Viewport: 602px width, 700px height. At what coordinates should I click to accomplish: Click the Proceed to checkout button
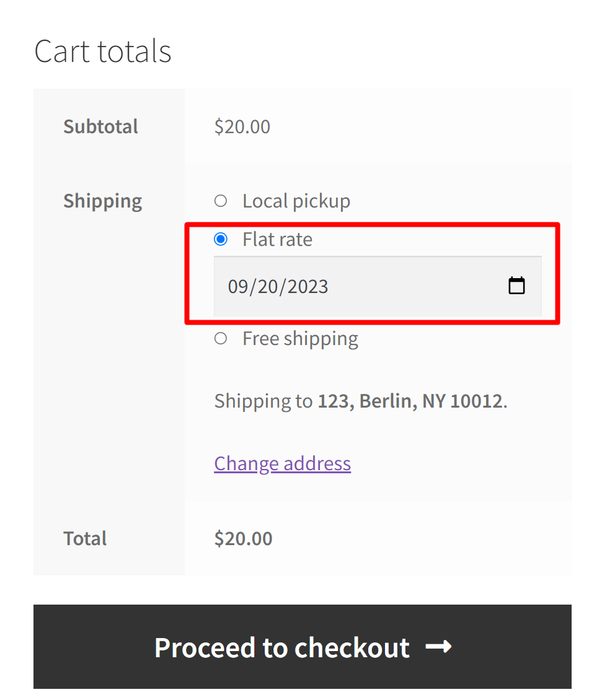tap(301, 647)
